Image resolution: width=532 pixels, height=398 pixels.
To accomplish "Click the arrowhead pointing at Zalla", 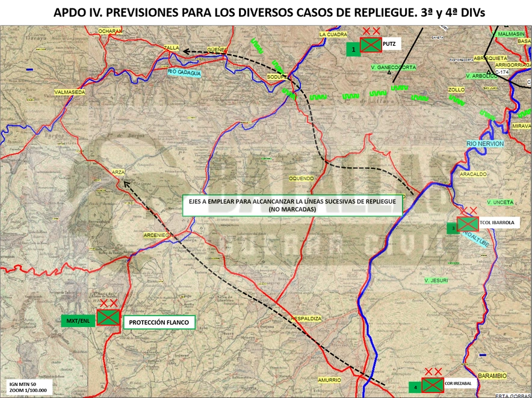I will [x=186, y=52].
